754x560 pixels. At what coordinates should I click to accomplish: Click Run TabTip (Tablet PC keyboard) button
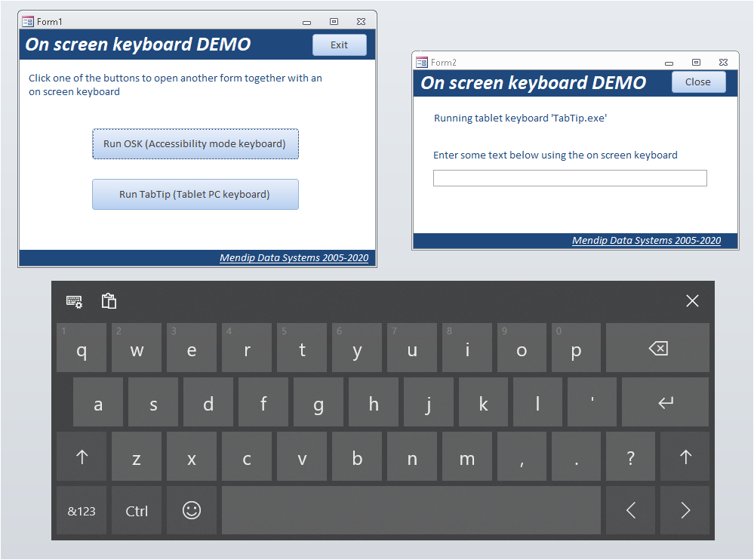coord(195,194)
